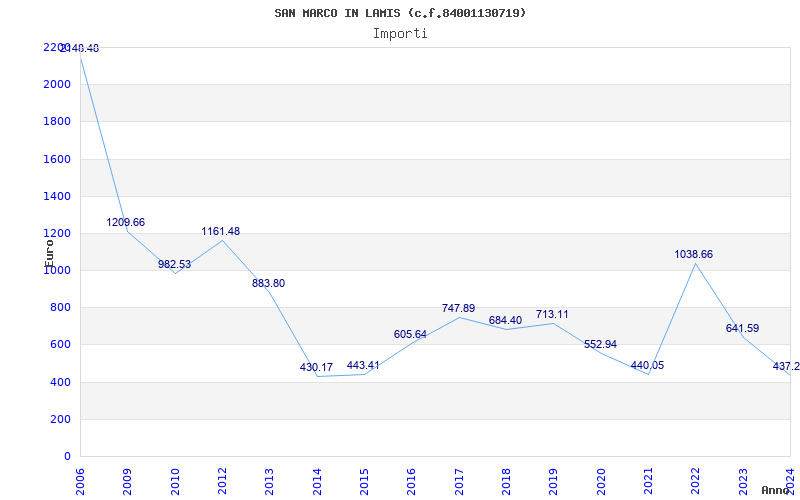Click the y-axis value 1800

tap(57, 121)
